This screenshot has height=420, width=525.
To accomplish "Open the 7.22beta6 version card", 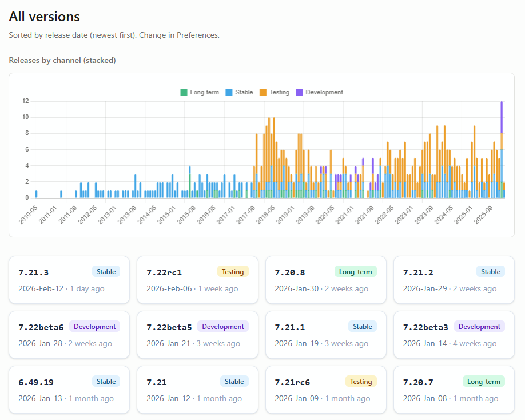I will 69,335.
